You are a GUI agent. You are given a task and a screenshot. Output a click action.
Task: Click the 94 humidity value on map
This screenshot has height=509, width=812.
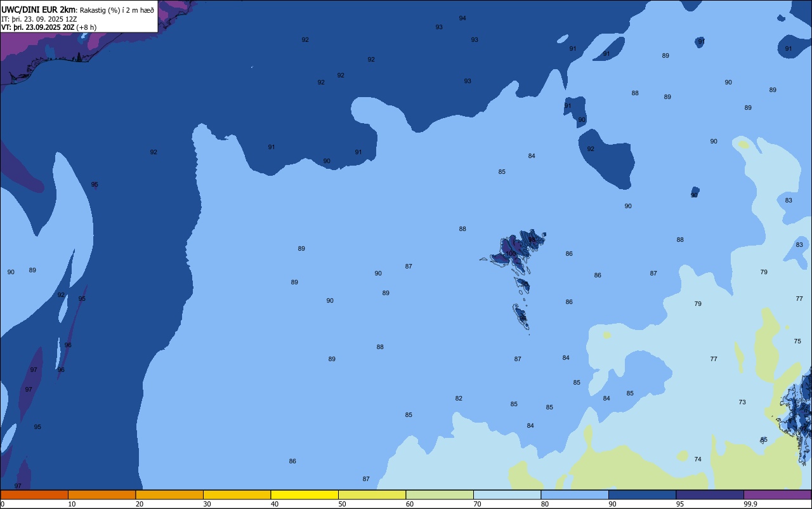462,18
